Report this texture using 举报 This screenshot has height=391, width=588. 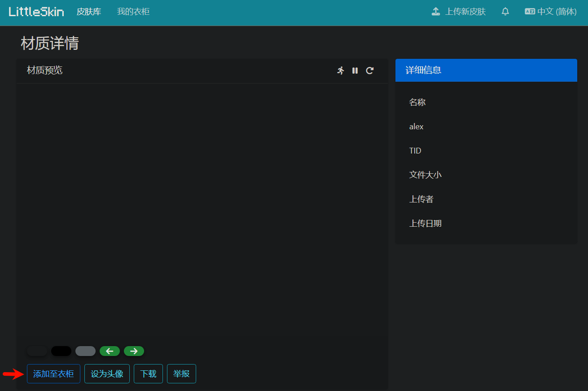[x=181, y=373]
